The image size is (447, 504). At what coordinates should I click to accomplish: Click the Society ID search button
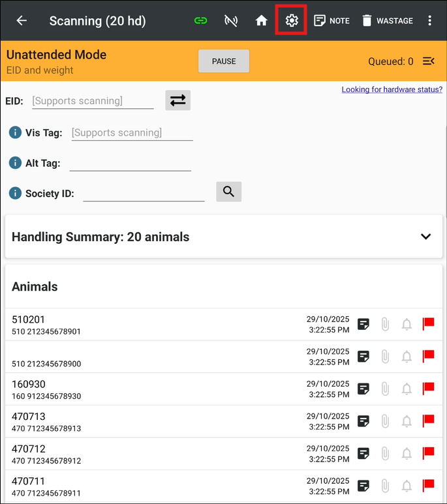pyautogui.click(x=228, y=192)
